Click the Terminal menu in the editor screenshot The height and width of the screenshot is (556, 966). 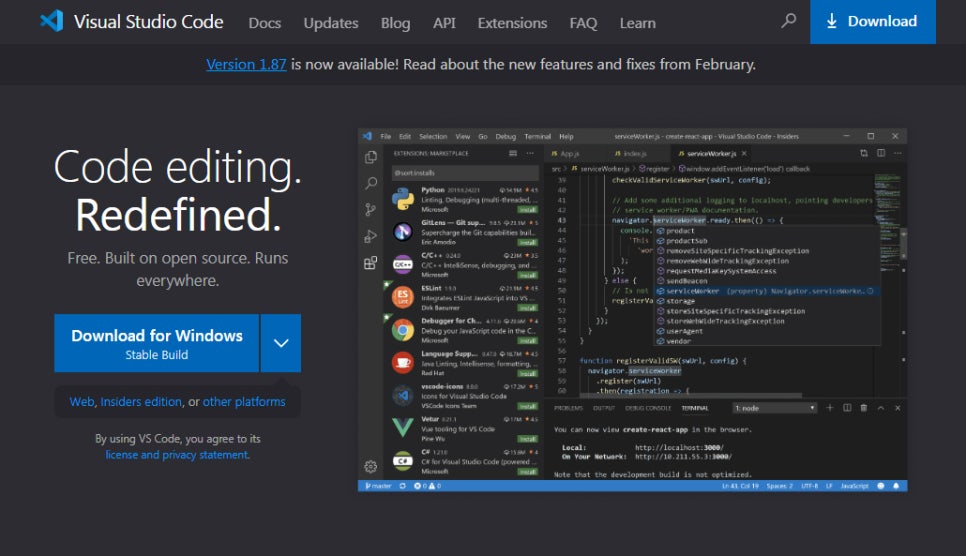pyautogui.click(x=537, y=136)
